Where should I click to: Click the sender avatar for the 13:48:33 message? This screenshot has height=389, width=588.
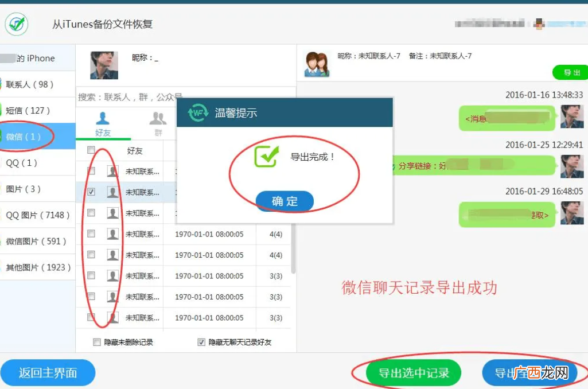[572, 116]
